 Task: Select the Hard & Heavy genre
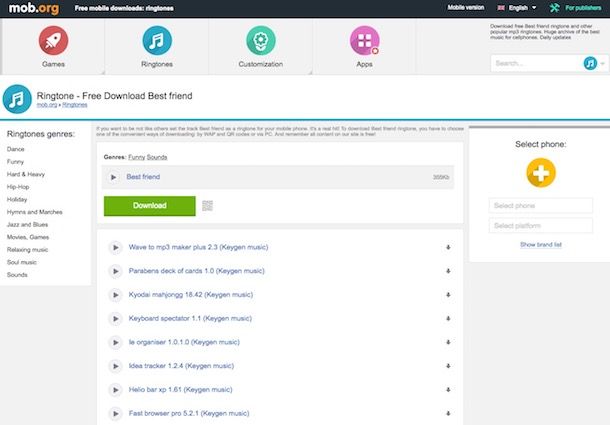[x=26, y=174]
